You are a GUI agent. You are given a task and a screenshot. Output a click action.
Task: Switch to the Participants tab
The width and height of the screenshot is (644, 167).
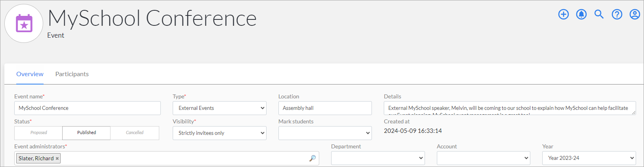pos(72,74)
